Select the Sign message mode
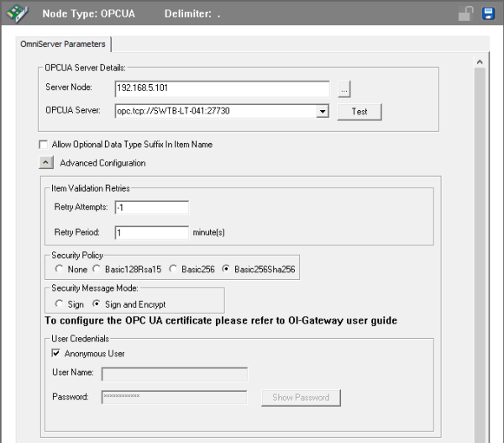 coord(59,303)
